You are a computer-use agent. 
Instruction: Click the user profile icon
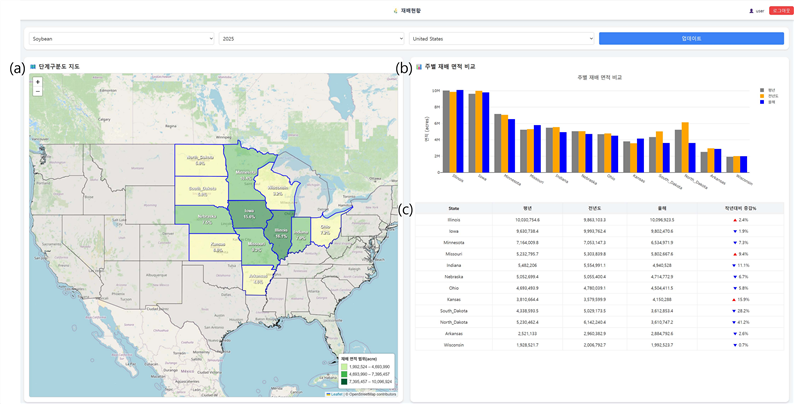(751, 11)
